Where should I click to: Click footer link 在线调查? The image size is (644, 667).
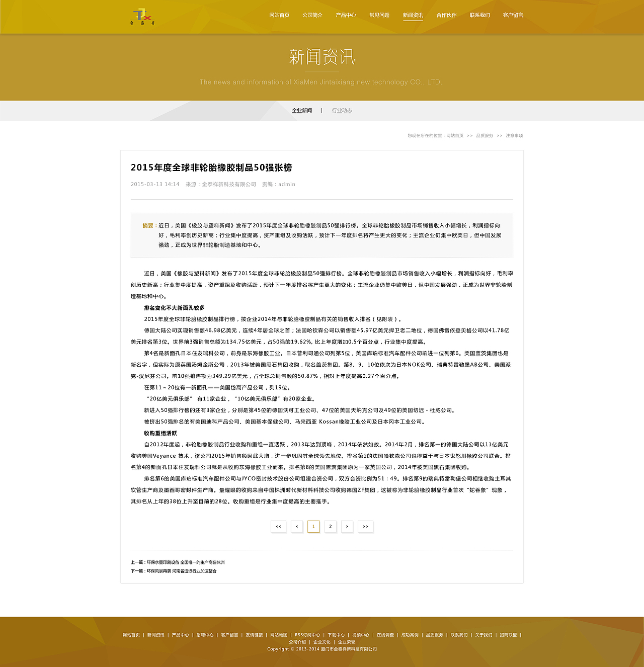(386, 635)
